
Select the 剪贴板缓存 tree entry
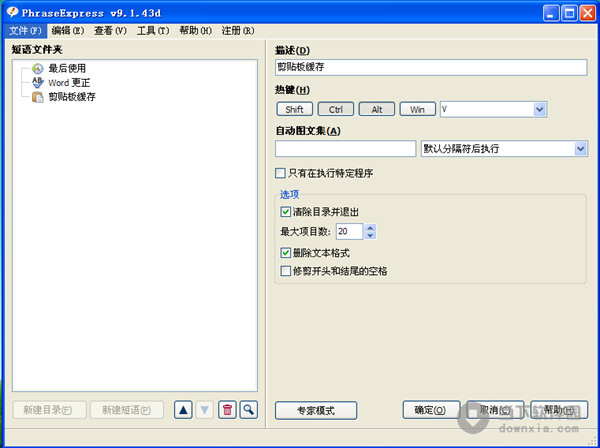(x=72, y=97)
